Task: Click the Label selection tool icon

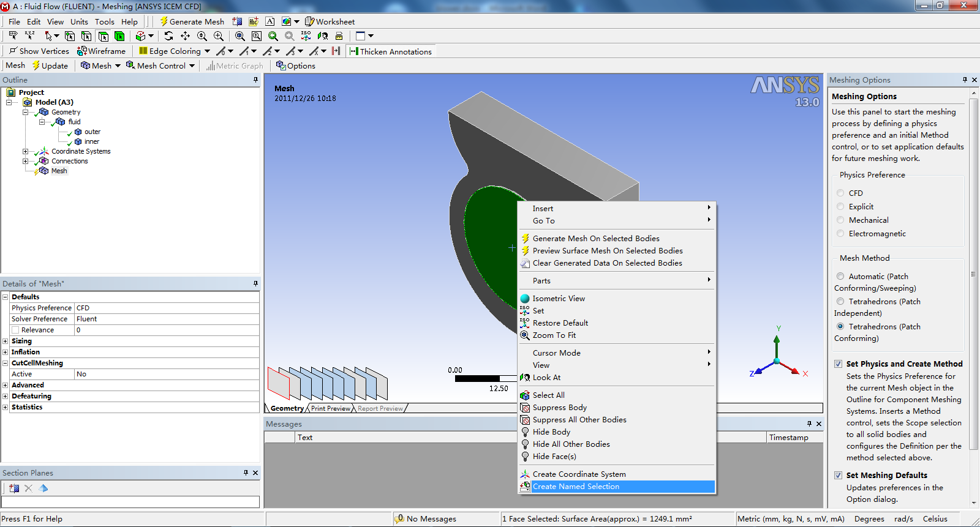Action: pos(13,36)
